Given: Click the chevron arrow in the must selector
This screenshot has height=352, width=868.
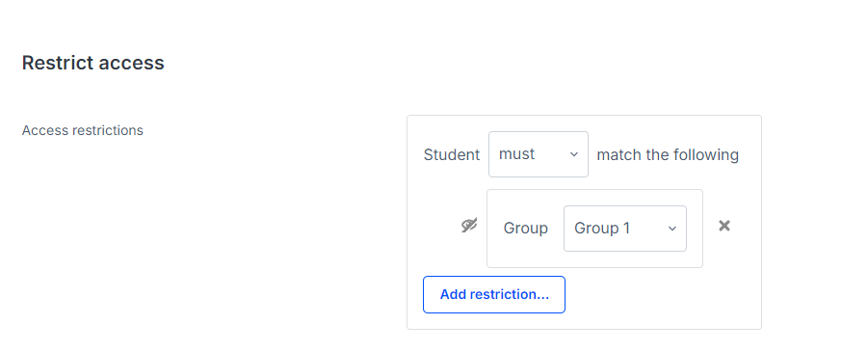Looking at the screenshot, I should (x=574, y=154).
